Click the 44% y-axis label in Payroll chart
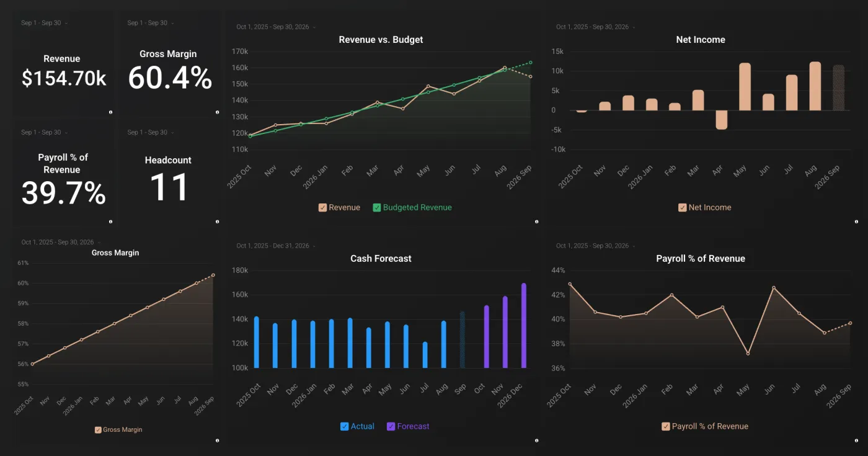This screenshot has height=456, width=868. (558, 270)
